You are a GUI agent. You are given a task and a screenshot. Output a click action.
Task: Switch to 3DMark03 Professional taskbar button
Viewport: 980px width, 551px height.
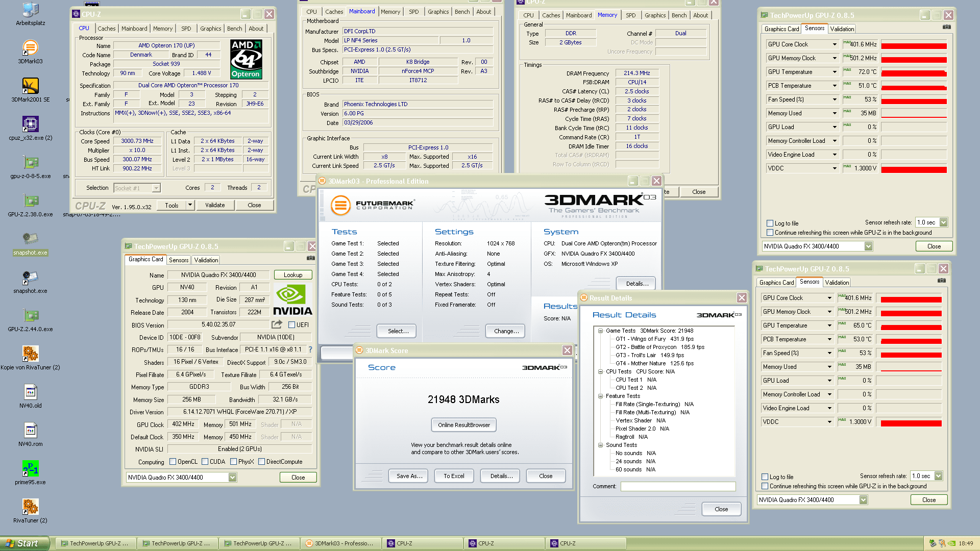(341, 543)
